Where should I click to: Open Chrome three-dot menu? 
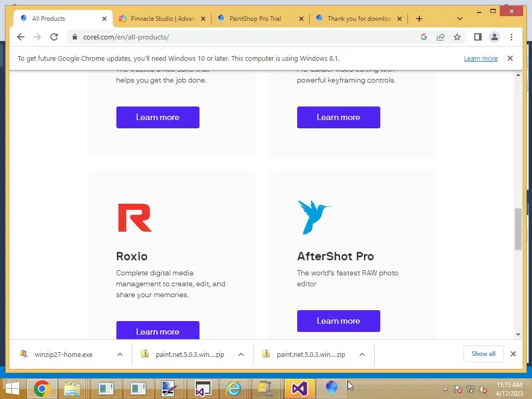click(511, 37)
